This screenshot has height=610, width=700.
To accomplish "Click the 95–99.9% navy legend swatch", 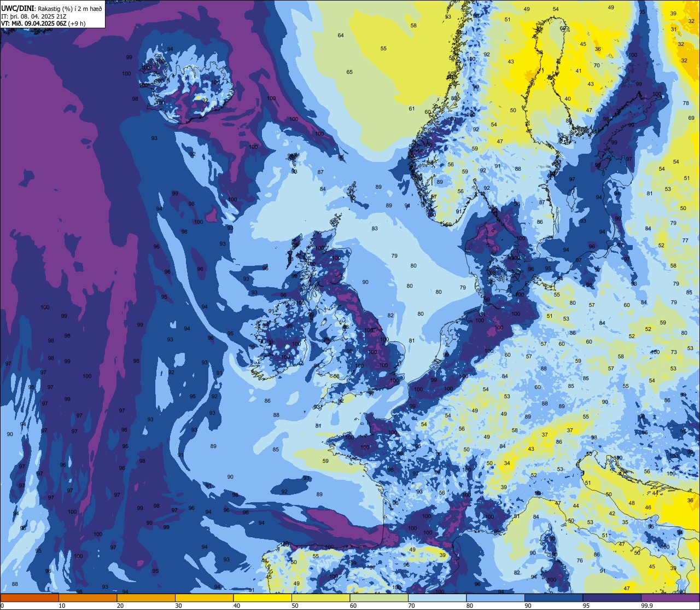I will pos(612,597).
